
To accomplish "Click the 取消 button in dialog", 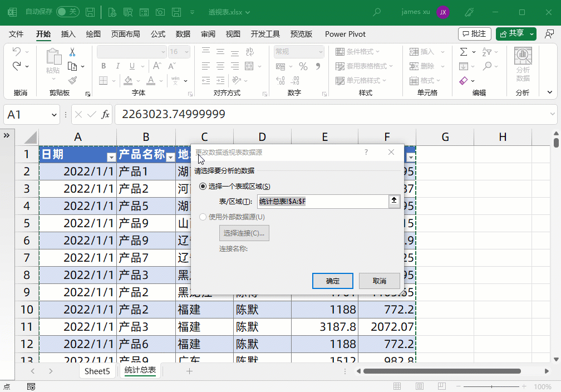I will 379,281.
